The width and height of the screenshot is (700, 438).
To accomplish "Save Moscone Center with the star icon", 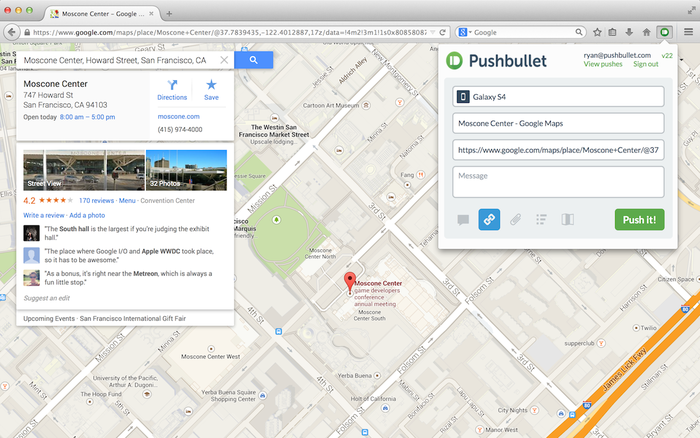I will click(211, 90).
